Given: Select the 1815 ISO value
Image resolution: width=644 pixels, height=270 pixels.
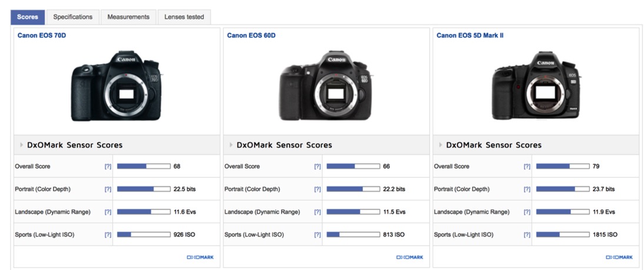Looking at the screenshot, I should click(605, 235).
